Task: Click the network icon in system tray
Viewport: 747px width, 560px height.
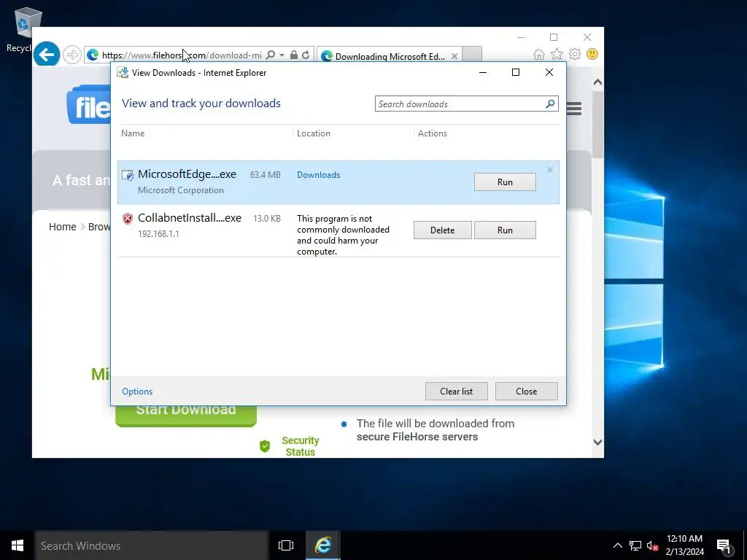Action: click(x=635, y=545)
